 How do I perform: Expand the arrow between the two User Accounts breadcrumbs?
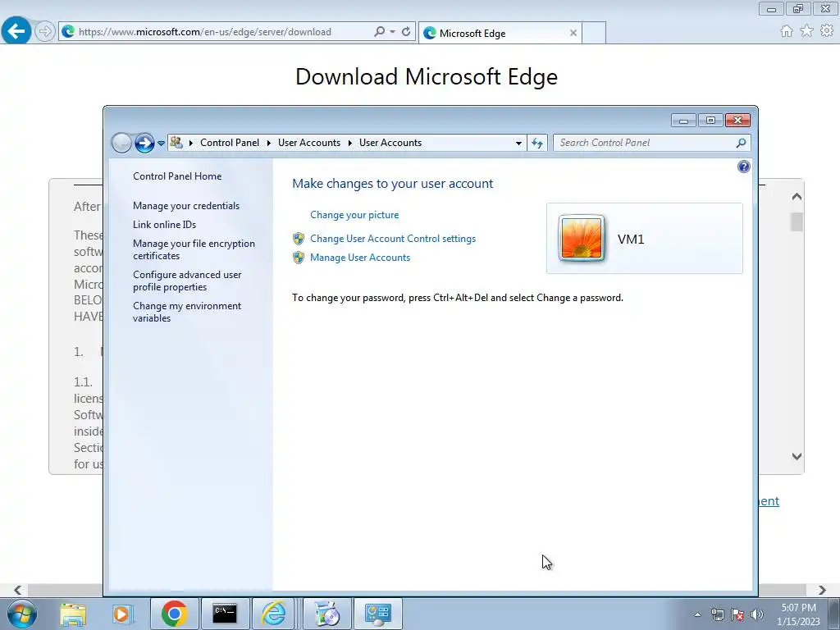tap(349, 143)
